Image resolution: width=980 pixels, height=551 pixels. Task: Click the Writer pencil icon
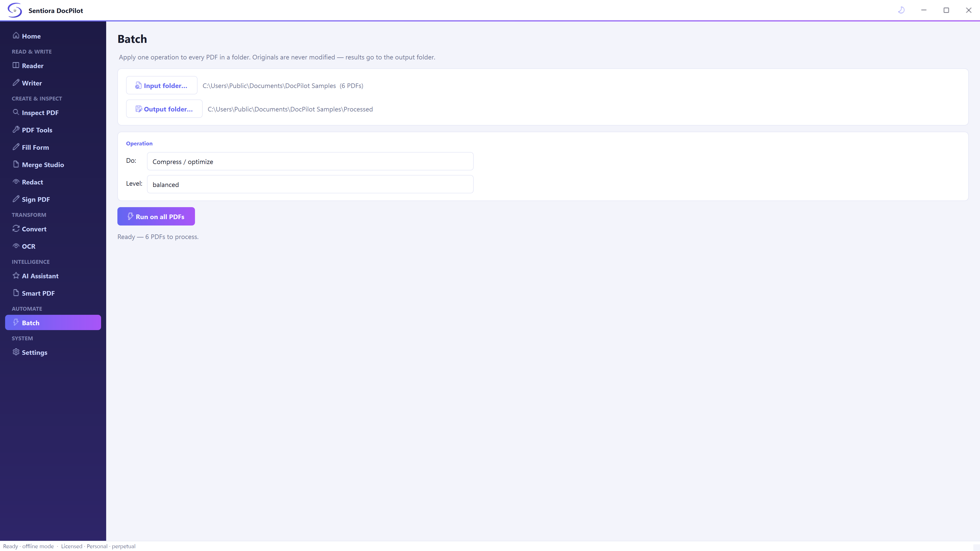click(16, 82)
